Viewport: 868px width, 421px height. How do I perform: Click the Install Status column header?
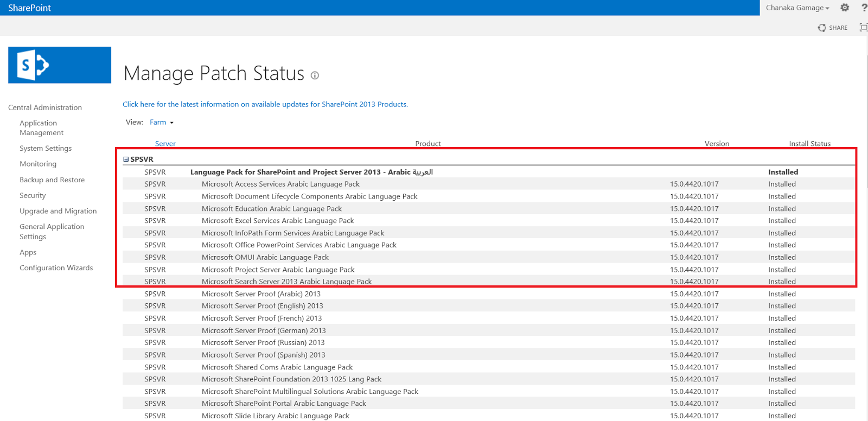pos(809,144)
